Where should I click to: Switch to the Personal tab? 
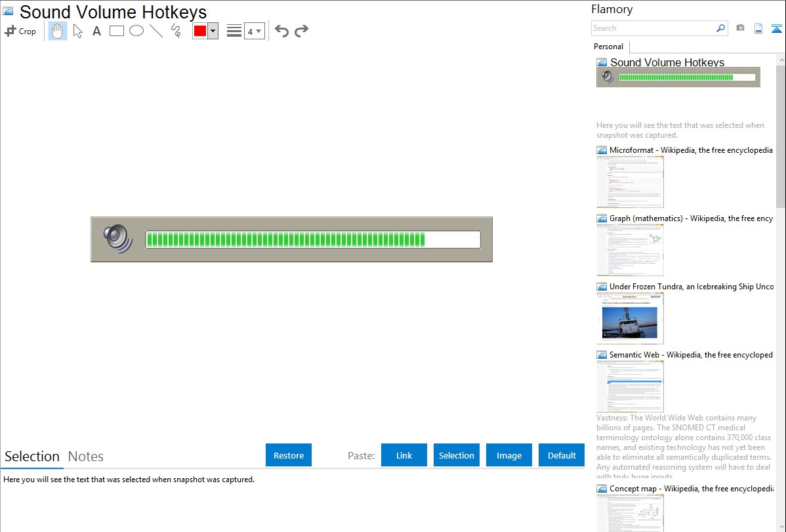609,47
